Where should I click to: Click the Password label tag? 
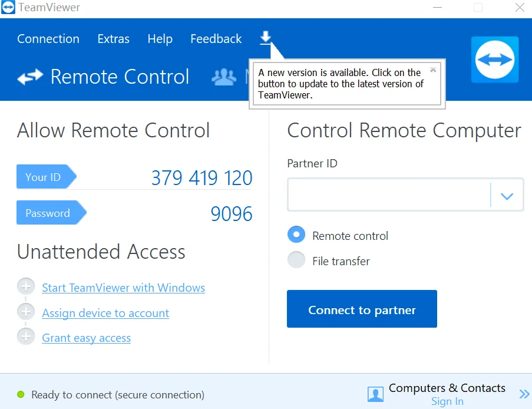pyautogui.click(x=52, y=213)
